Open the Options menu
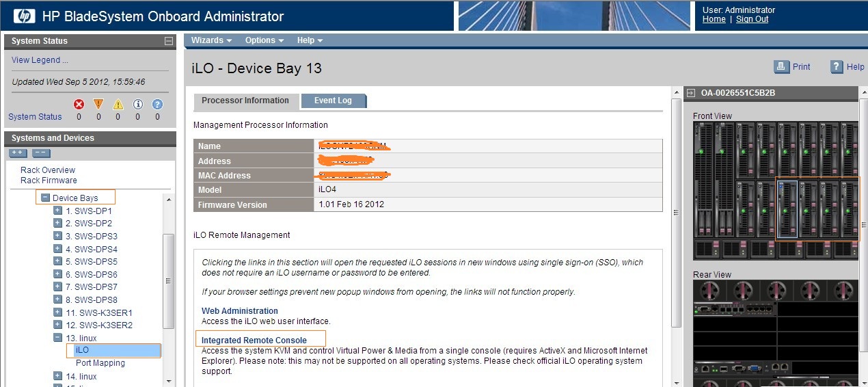Screen dimensions: 868x387 [264, 40]
